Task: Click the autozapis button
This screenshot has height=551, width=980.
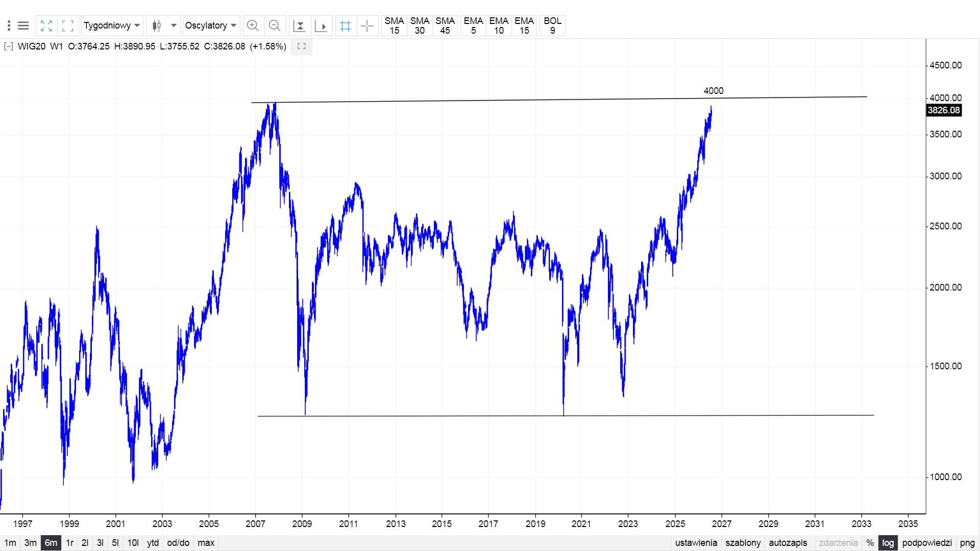Action: click(788, 543)
